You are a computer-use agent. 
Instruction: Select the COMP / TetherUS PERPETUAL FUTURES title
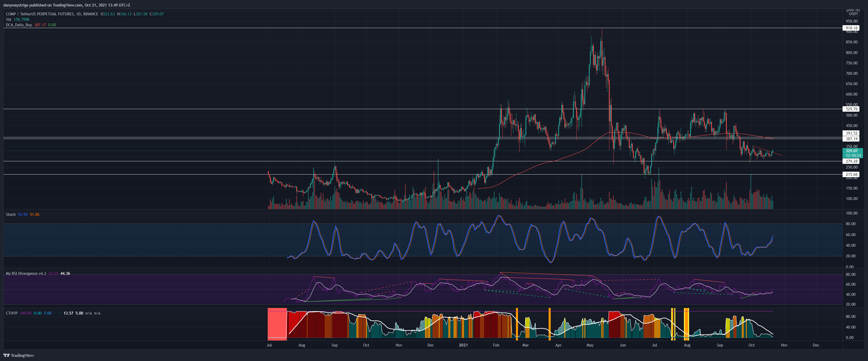pyautogui.click(x=40, y=14)
